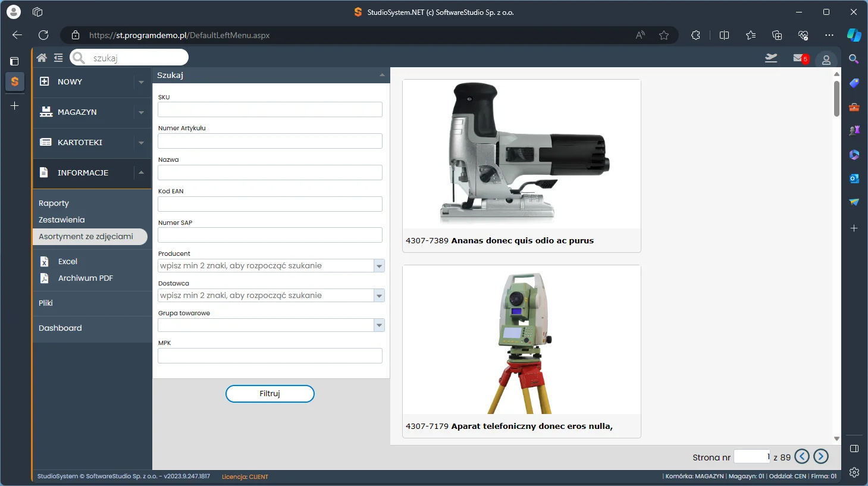Open new tab plus in vertical tabs
The height and width of the screenshot is (486, 868).
[x=15, y=105]
